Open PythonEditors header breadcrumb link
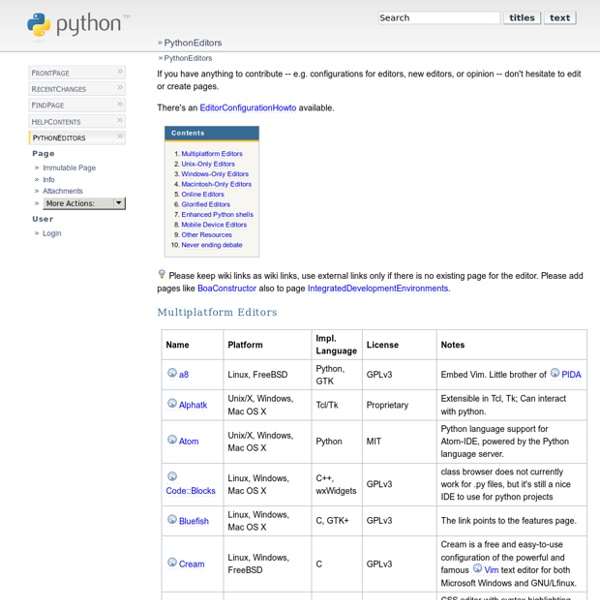 193,43
